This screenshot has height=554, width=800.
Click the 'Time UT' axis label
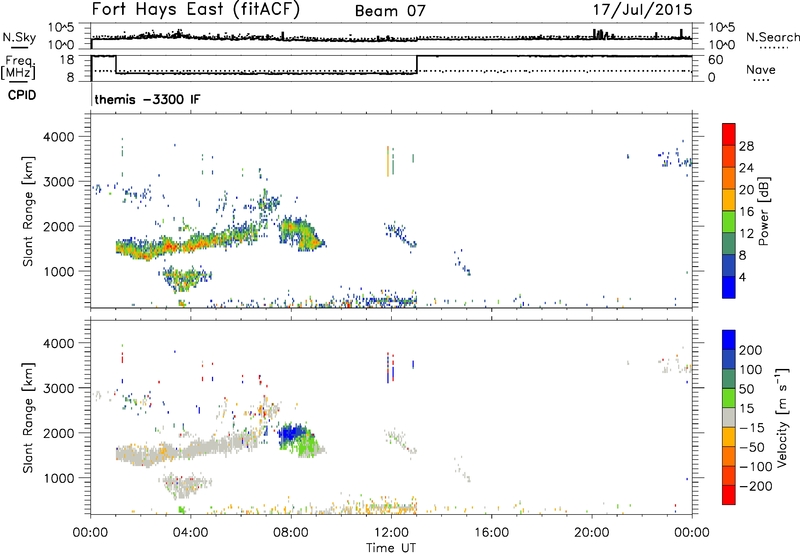coord(391,547)
